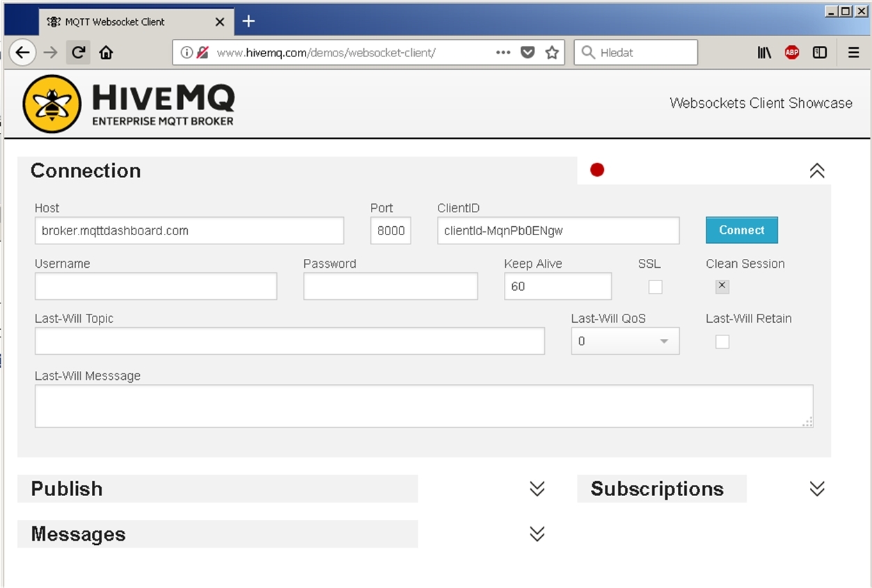The height and width of the screenshot is (588, 872).
Task: Open page actions three-dot menu
Action: click(x=503, y=52)
